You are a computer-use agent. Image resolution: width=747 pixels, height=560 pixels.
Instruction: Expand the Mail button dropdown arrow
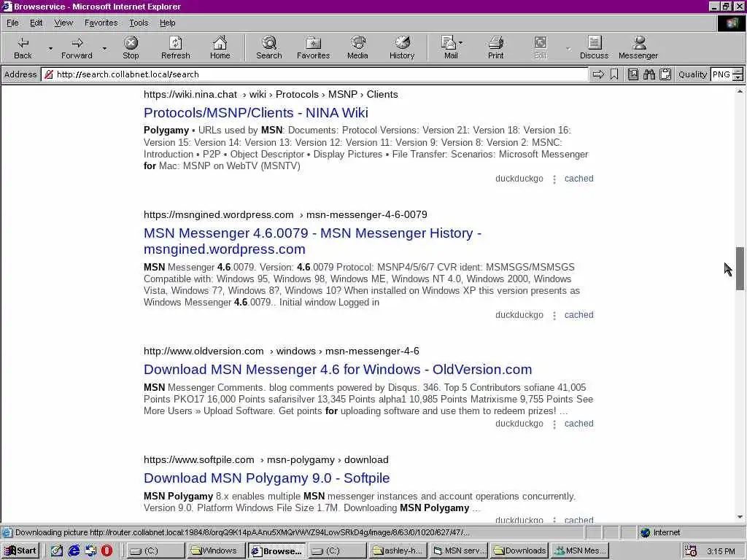461,43
